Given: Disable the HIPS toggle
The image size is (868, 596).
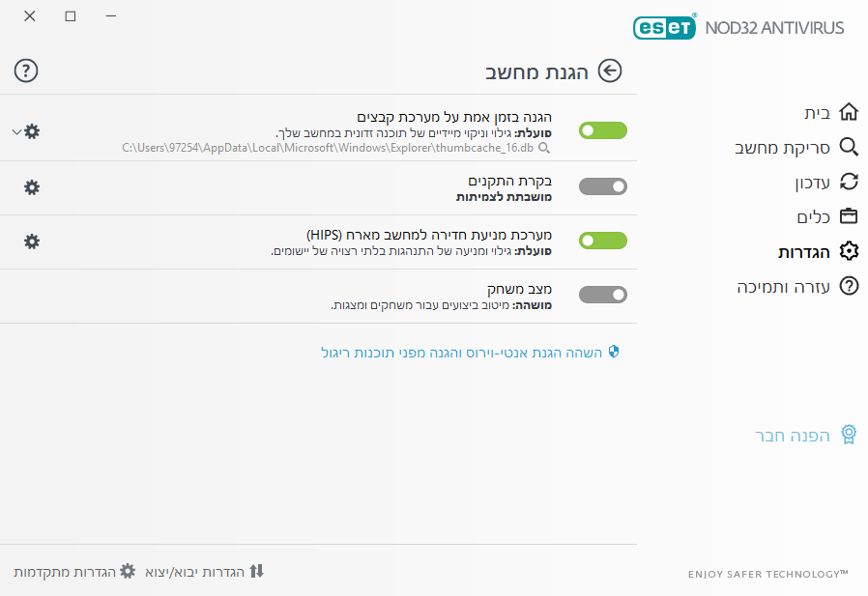Looking at the screenshot, I should (x=603, y=241).
